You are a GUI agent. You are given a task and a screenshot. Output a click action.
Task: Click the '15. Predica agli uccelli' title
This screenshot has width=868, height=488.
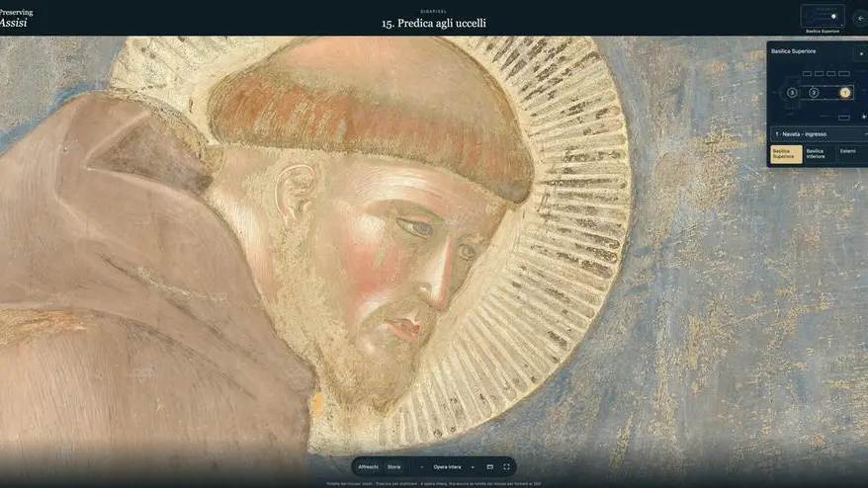[434, 24]
